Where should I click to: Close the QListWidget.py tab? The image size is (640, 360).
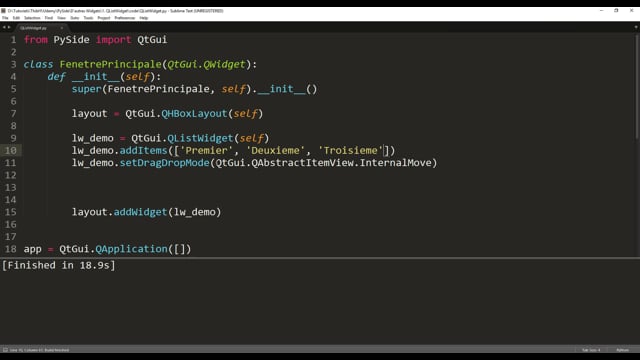[x=62, y=28]
